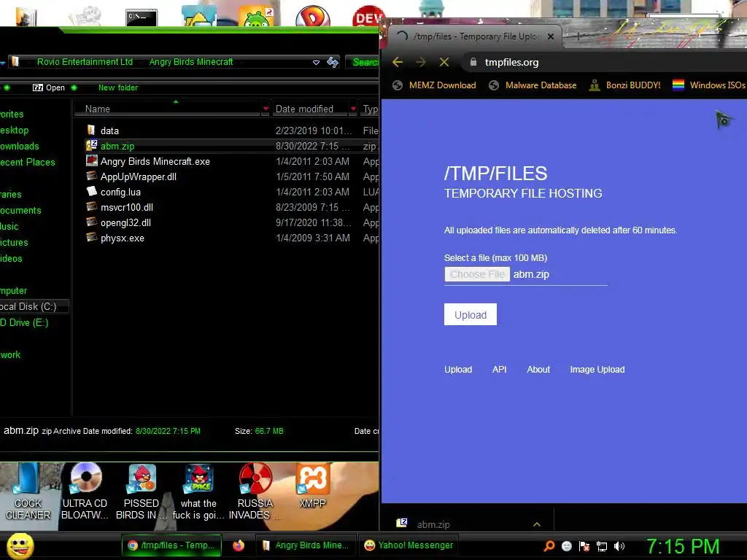Open the Image Upload footer link
The width and height of the screenshot is (747, 560).
[x=597, y=370]
